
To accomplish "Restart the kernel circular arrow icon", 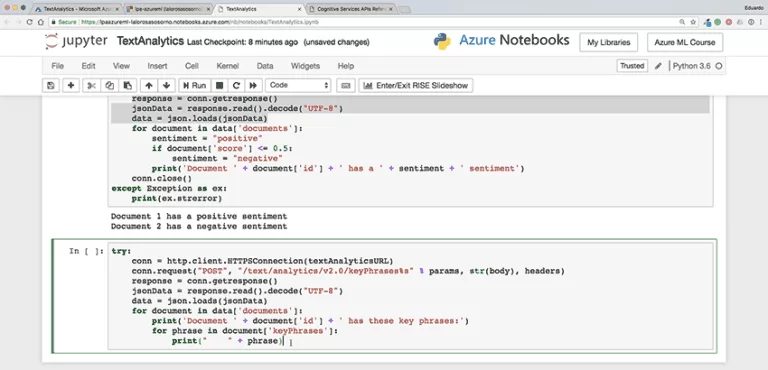I will 236,85.
